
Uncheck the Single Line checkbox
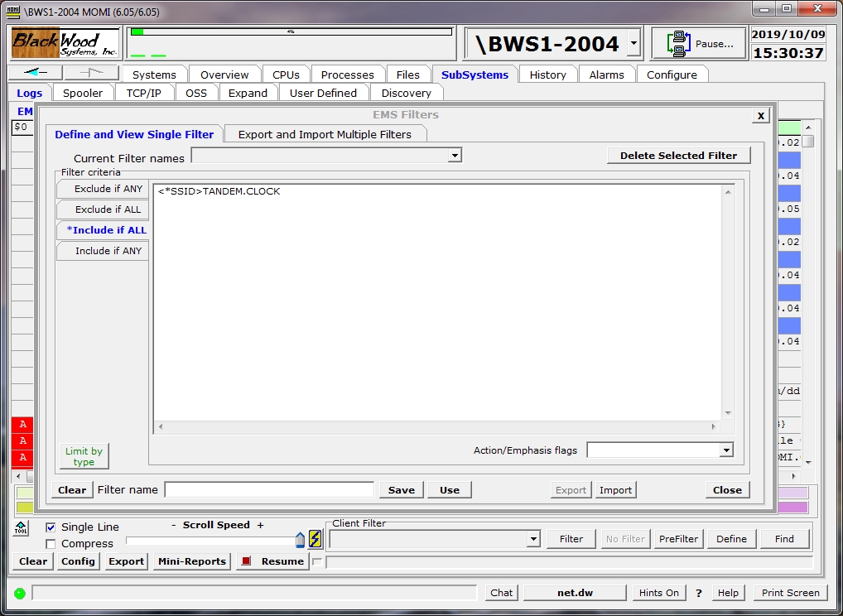pyautogui.click(x=51, y=527)
